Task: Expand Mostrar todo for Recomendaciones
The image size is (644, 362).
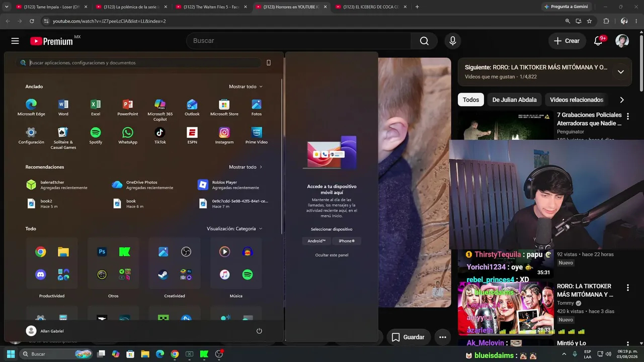Action: coord(246,167)
